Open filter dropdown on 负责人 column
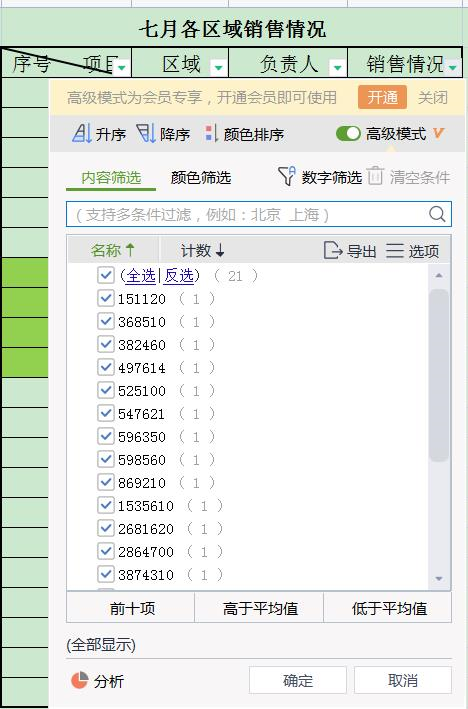 click(337, 68)
